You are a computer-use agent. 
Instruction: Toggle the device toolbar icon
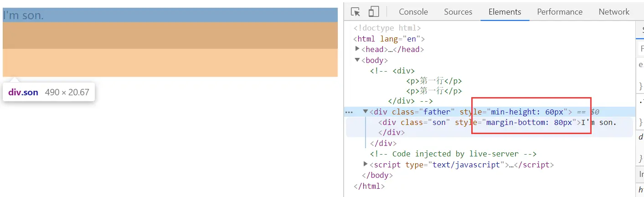coord(374,12)
